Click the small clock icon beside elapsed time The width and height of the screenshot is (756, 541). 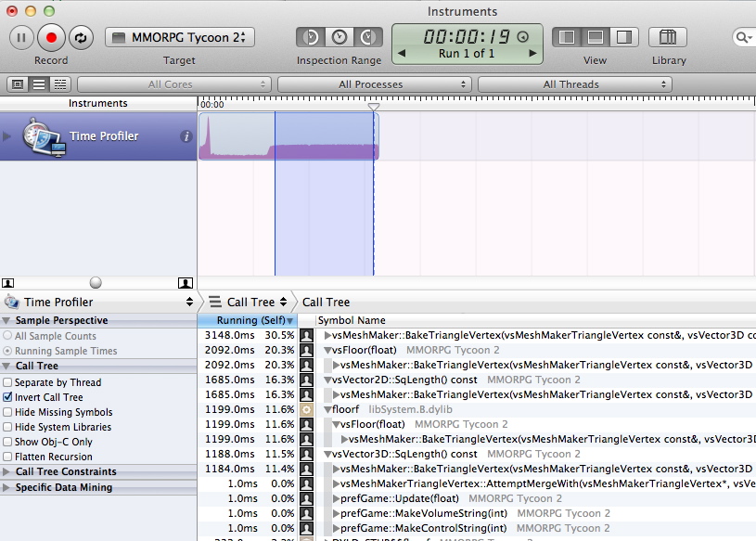tap(523, 36)
